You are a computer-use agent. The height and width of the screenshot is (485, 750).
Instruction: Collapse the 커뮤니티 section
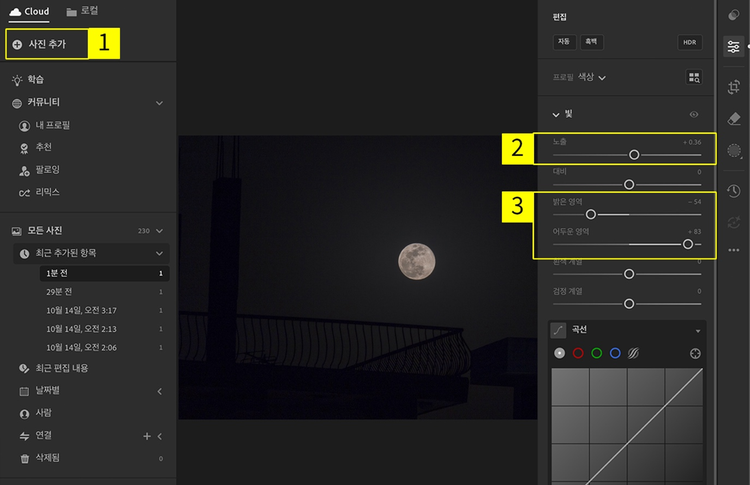click(x=159, y=102)
